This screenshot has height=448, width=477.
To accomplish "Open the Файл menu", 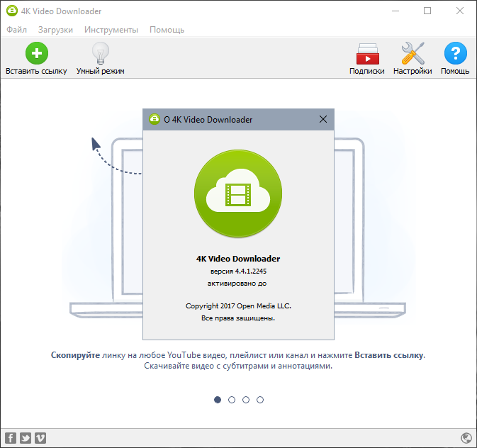I will pos(17,30).
